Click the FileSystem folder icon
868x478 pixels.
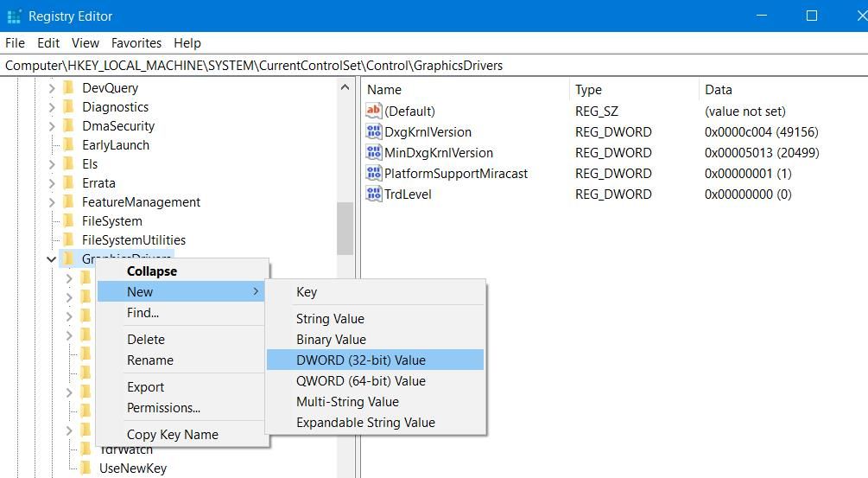(x=69, y=221)
